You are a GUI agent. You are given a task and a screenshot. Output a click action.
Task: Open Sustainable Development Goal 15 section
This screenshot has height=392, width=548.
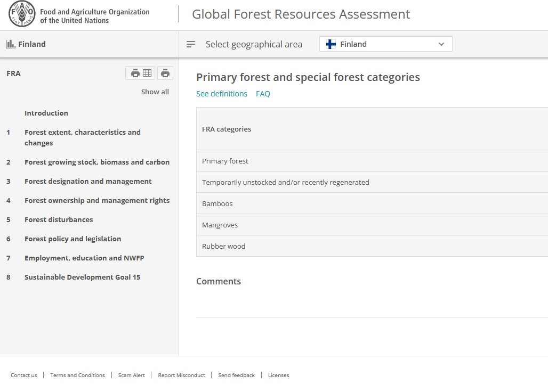83,277
